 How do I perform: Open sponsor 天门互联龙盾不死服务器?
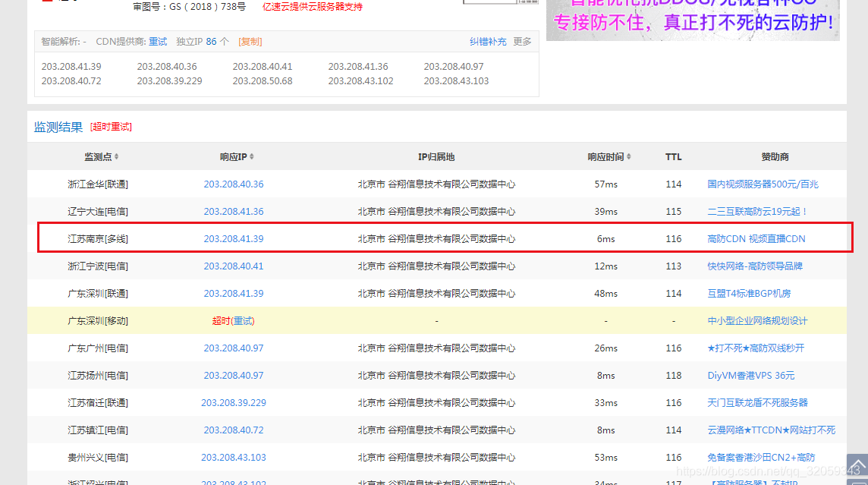click(757, 402)
